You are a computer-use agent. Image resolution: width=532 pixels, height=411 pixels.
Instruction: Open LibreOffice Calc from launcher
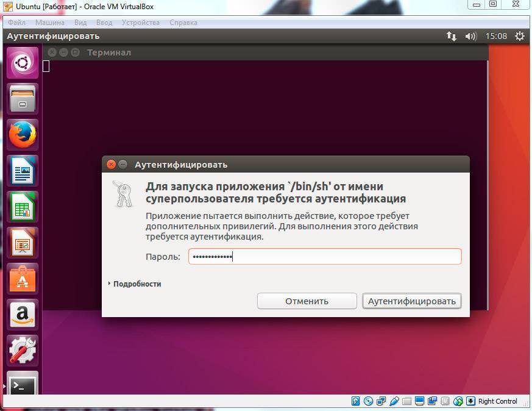[x=23, y=207]
